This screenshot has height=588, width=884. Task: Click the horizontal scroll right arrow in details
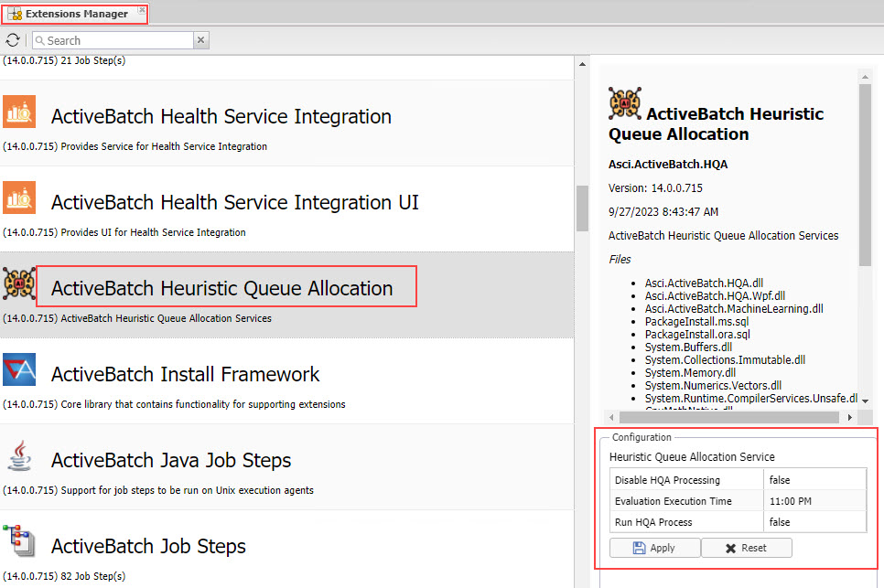[x=849, y=417]
